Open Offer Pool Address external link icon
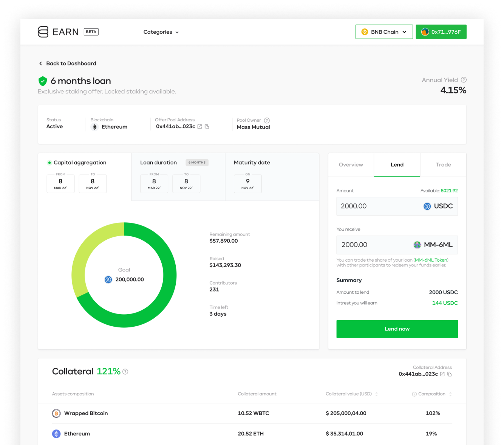This screenshot has height=445, width=504. tap(199, 127)
